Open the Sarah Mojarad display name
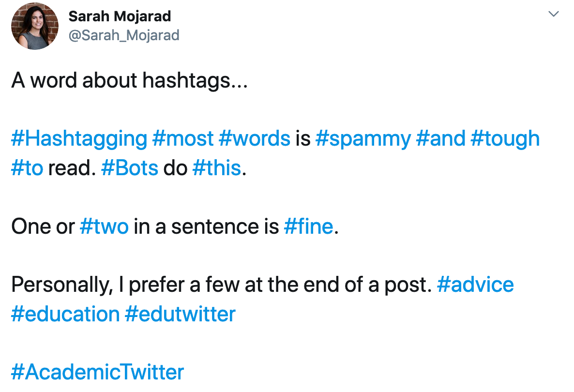The width and height of the screenshot is (574, 392). (120, 16)
